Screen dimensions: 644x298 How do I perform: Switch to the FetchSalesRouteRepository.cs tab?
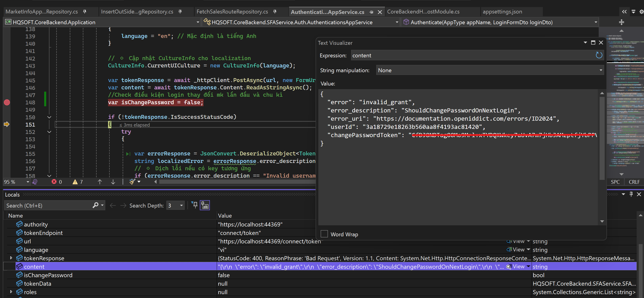[232, 11]
